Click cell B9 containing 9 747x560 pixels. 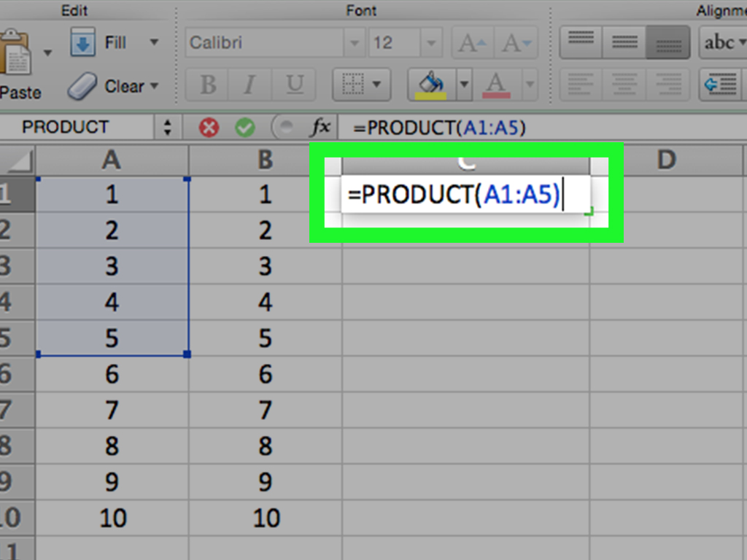[266, 482]
